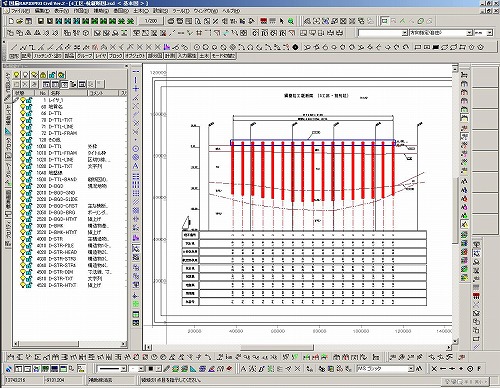Toggle visibility bulb of layer D-STR-PILE
The height and width of the screenshot is (388, 500).
pyautogui.click(x=23, y=246)
